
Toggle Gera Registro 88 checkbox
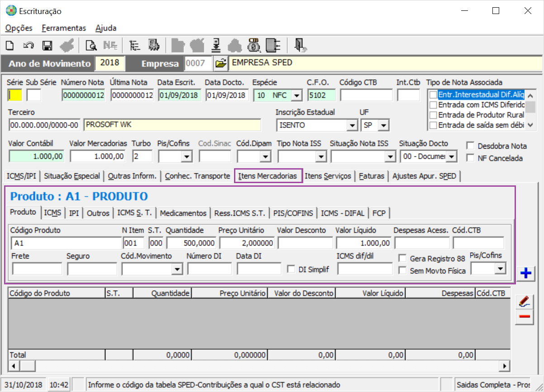tap(402, 259)
